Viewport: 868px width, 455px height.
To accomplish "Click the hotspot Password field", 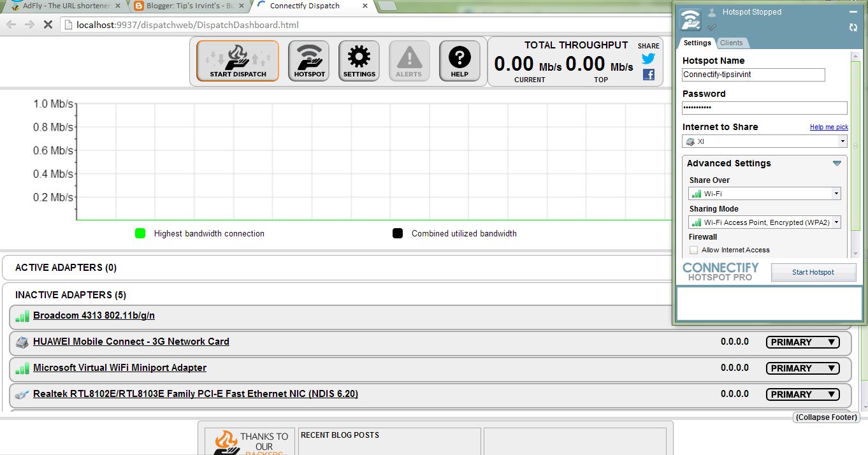I will click(x=765, y=108).
